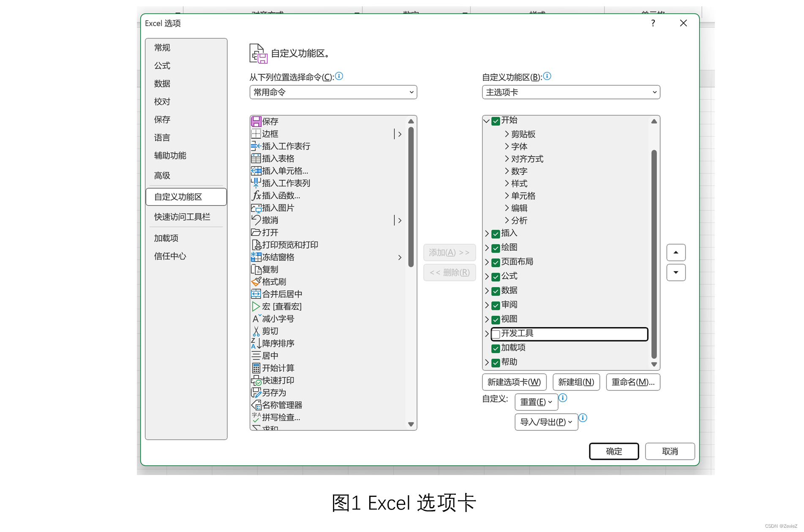The height and width of the screenshot is (532, 804).
Task: Select the 宏 [查看宏] macro icon
Action: click(256, 306)
